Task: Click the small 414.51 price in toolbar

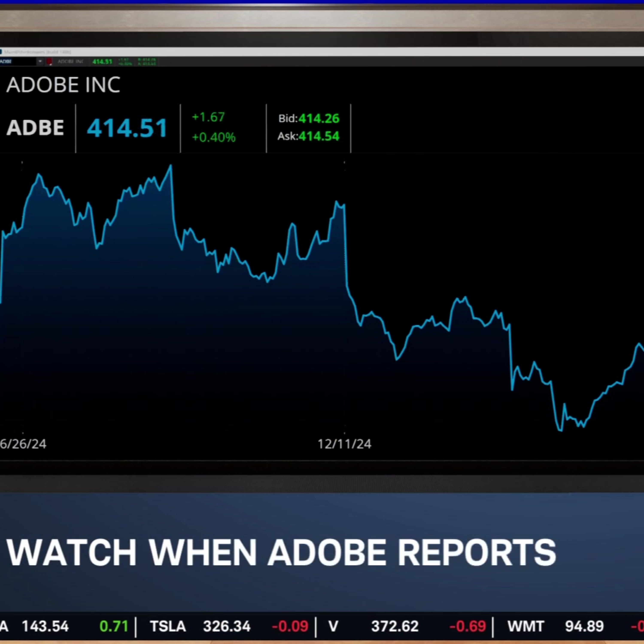Action: 102,62
